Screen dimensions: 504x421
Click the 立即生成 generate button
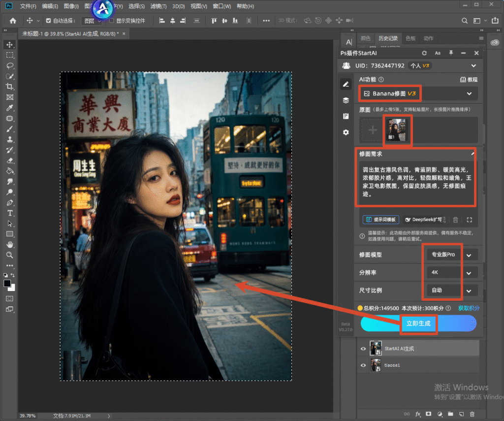pyautogui.click(x=418, y=323)
